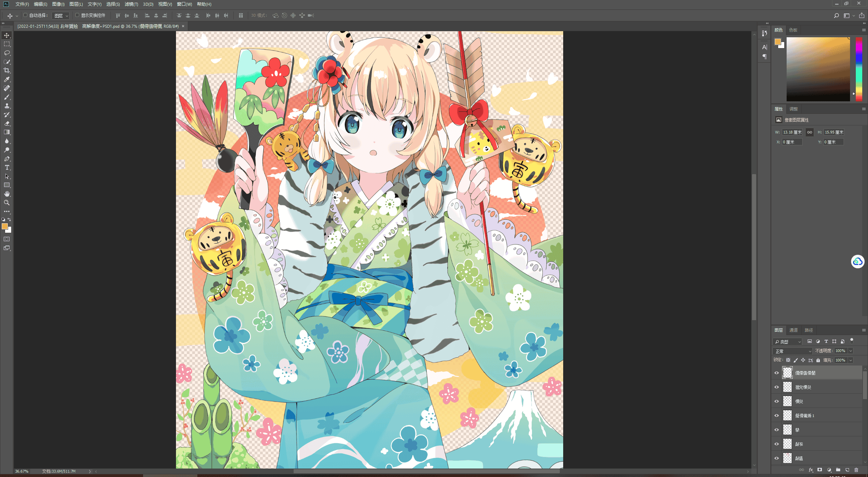Viewport: 868px width, 477px height.
Task: Switch to the 通道 tab
Action: click(x=793, y=330)
